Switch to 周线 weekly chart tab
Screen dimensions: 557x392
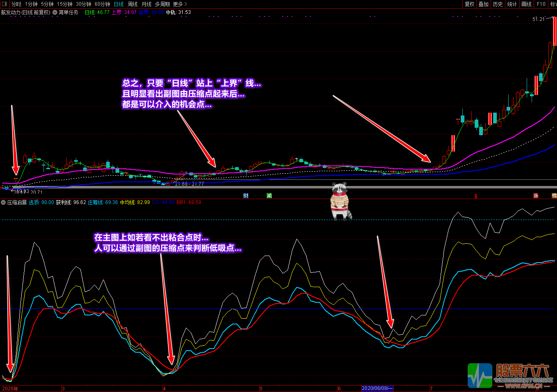pyautogui.click(x=133, y=4)
